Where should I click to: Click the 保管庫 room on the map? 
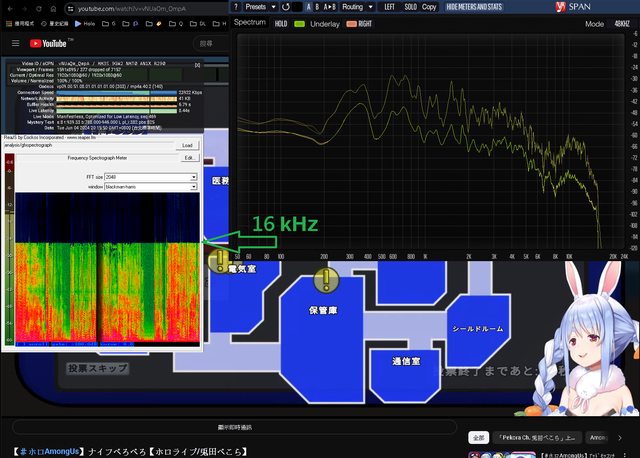(x=323, y=339)
